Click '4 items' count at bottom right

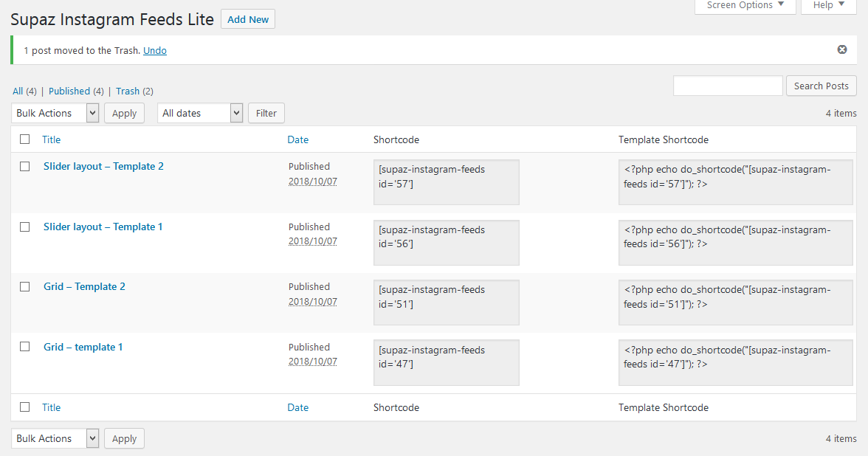(841, 438)
